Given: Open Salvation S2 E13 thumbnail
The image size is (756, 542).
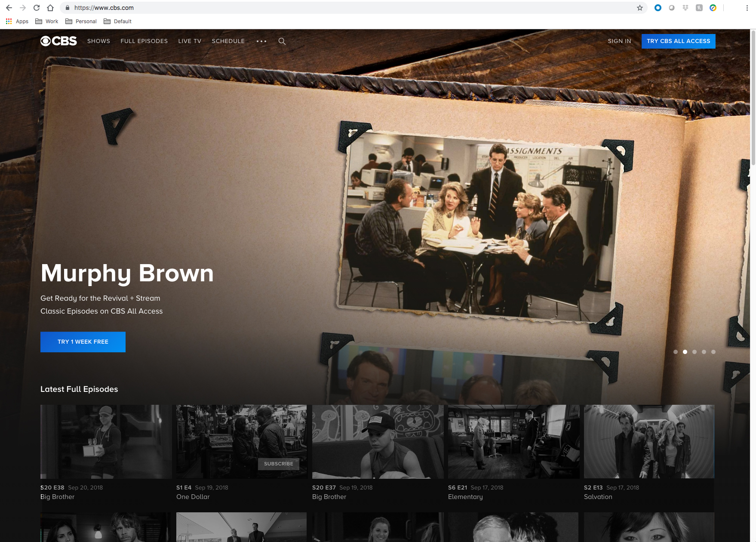Looking at the screenshot, I should (x=649, y=442).
